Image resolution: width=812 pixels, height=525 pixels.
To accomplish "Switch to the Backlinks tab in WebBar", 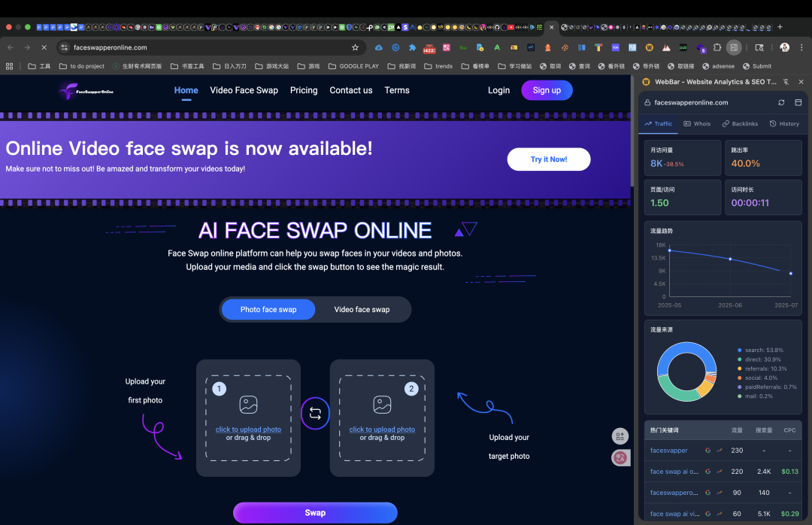I will coord(740,124).
